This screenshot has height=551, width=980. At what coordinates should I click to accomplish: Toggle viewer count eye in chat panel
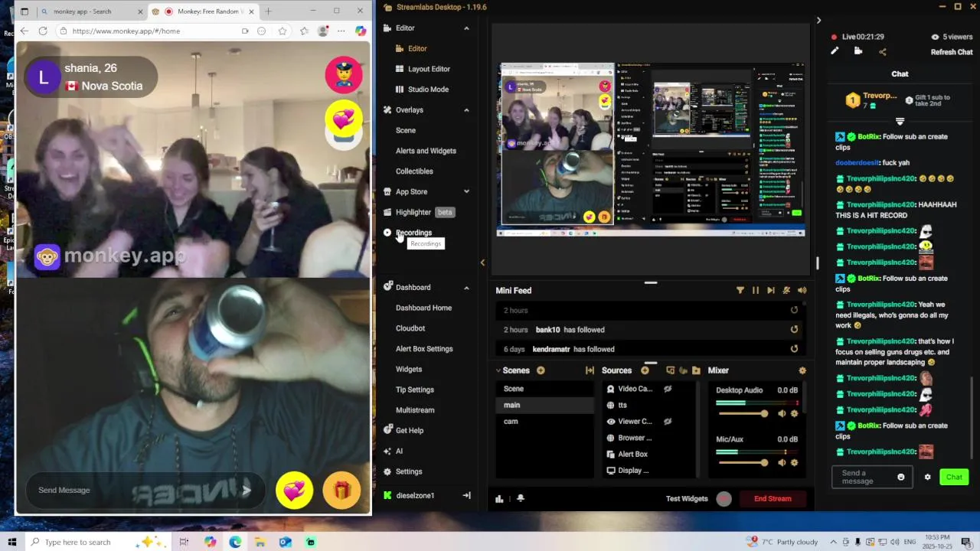[935, 37]
